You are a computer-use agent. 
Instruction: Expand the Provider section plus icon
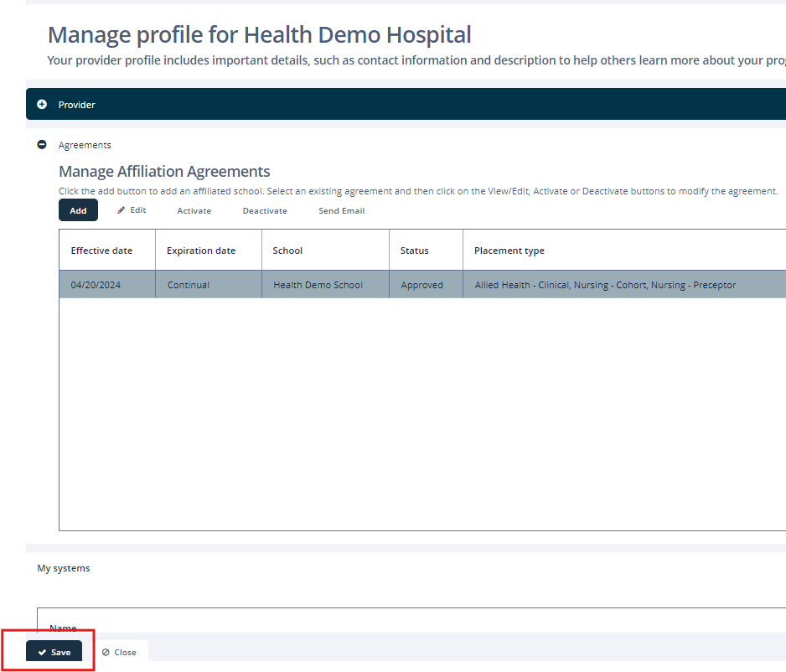point(42,105)
